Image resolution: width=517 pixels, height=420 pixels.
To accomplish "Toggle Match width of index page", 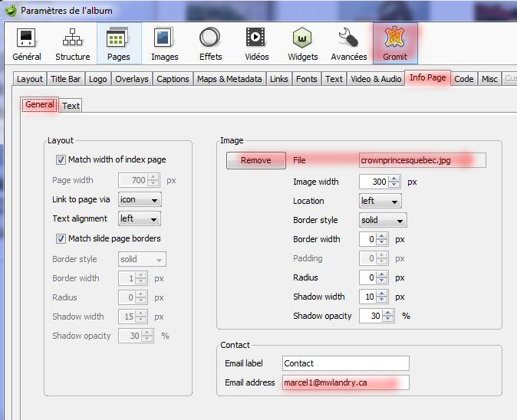I will tap(61, 160).
